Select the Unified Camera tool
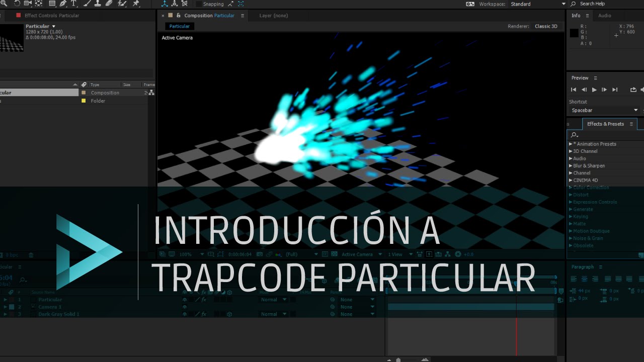 click(x=28, y=4)
